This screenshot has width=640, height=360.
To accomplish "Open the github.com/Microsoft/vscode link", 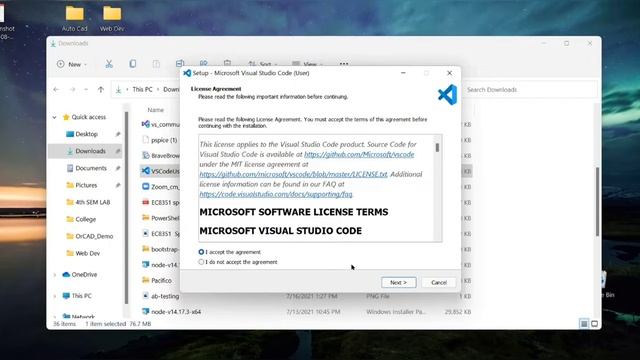I will pyautogui.click(x=359, y=154).
